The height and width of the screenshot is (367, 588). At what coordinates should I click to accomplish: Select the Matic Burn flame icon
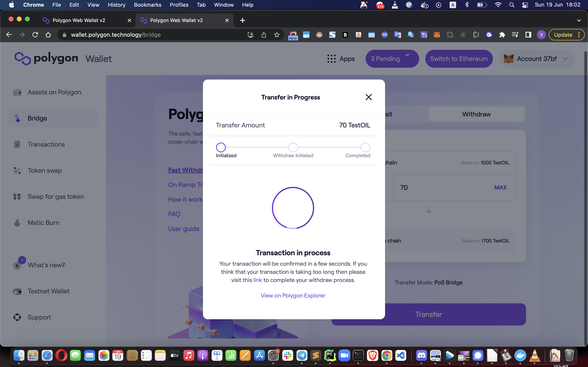pos(17,223)
